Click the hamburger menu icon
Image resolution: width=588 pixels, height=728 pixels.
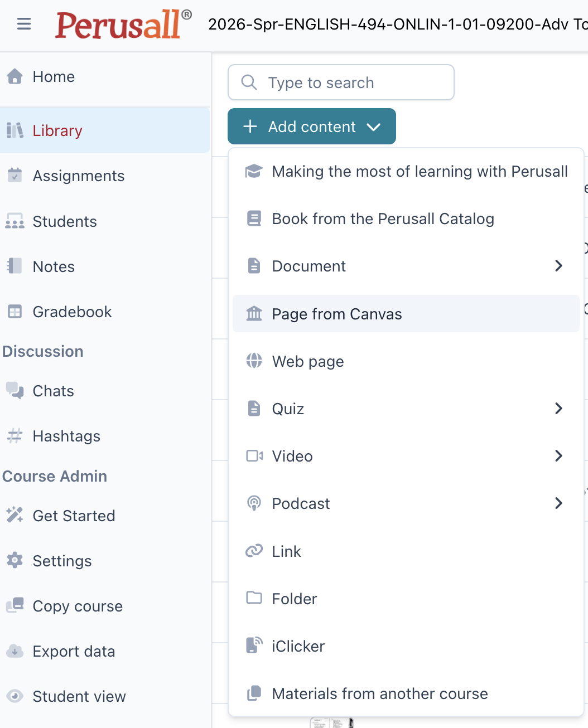pos(23,24)
